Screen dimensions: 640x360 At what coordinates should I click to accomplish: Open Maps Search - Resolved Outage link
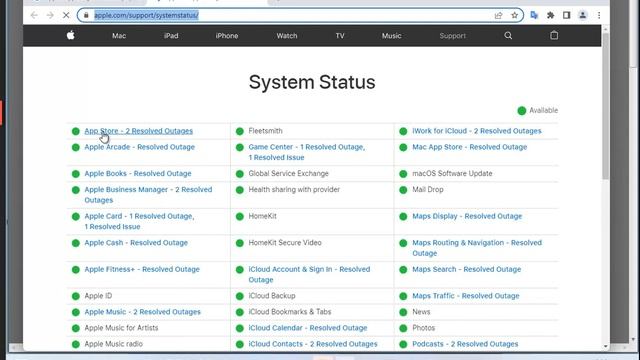pos(467,269)
